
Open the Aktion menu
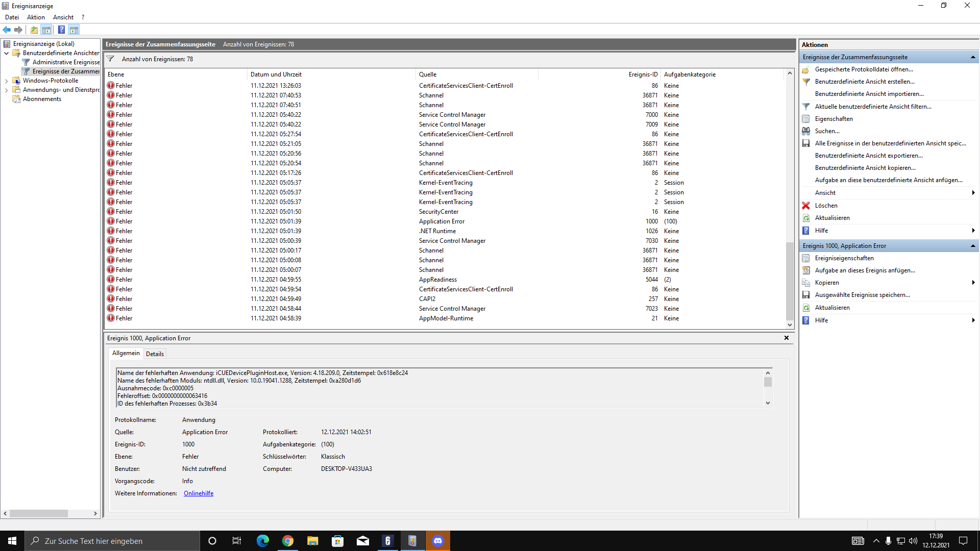(x=36, y=17)
